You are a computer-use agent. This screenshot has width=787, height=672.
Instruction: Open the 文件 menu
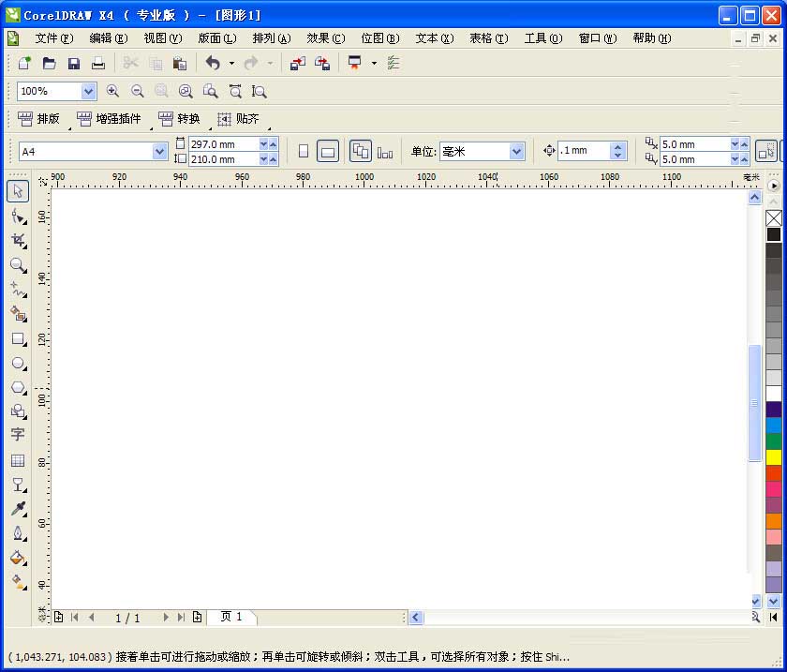pos(53,38)
